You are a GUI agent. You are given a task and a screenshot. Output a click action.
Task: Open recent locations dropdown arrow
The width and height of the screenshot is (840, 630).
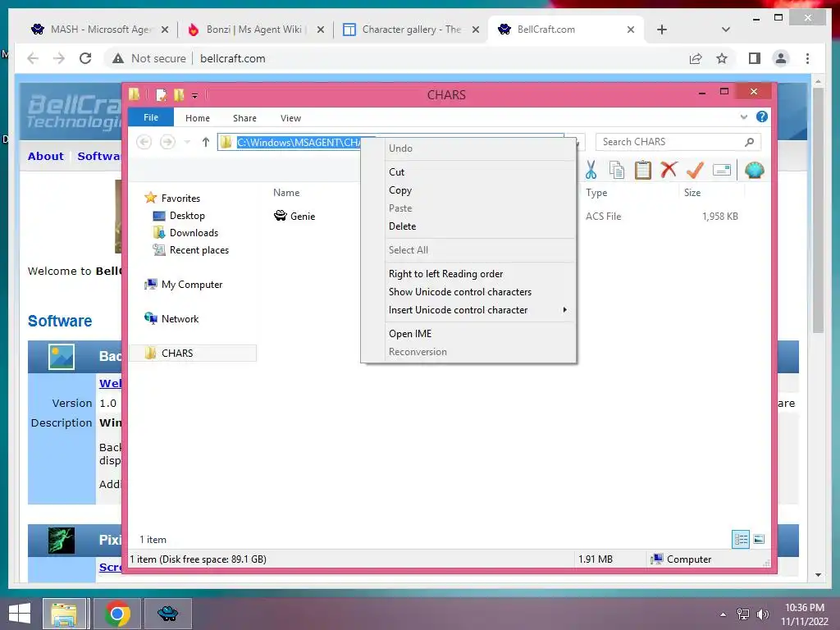click(x=187, y=142)
